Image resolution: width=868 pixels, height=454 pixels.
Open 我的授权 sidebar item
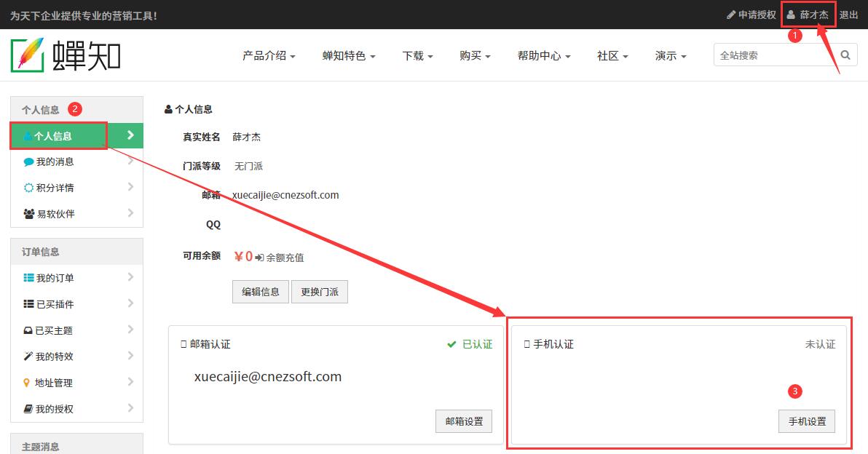pyautogui.click(x=77, y=409)
